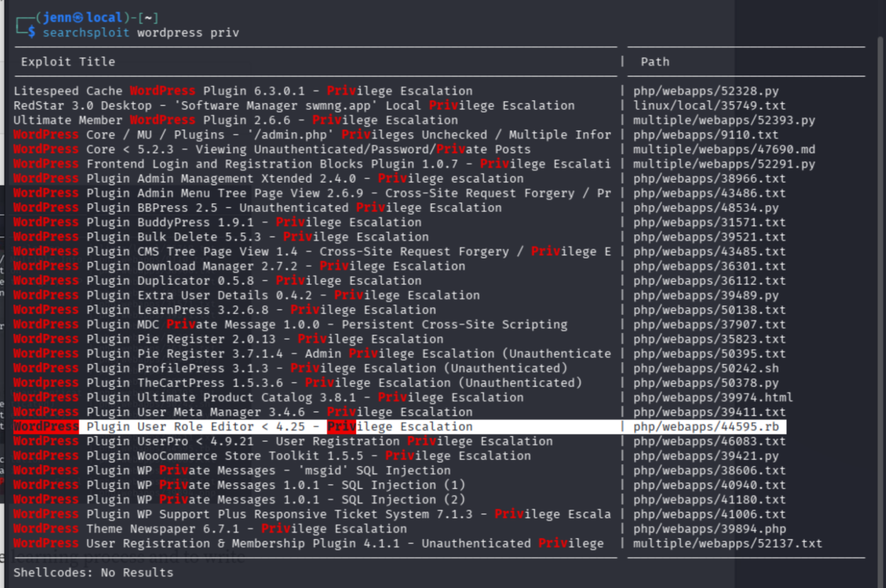Click the path php/webapps/31571.txt
The image size is (886, 588).
pyautogui.click(x=710, y=222)
